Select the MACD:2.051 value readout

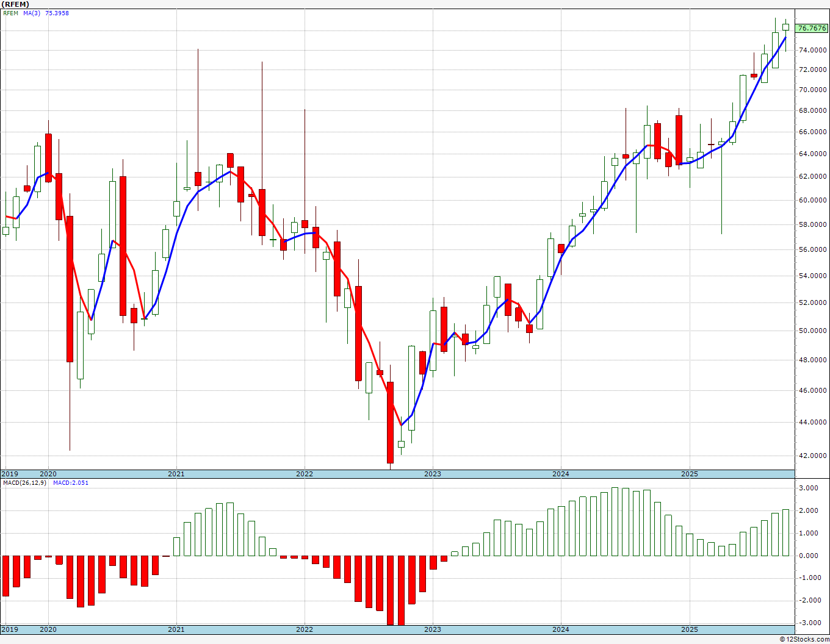coord(71,482)
